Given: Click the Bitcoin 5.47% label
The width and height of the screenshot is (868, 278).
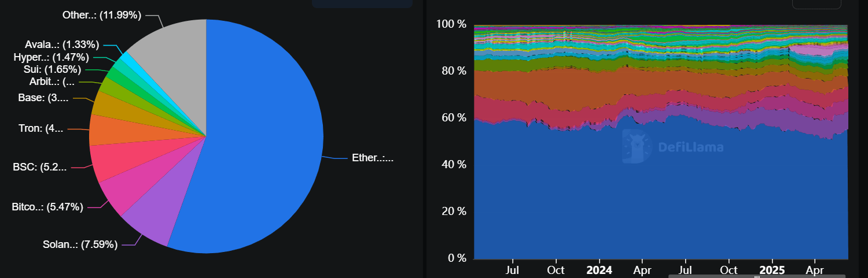Looking at the screenshot, I should click(47, 206).
